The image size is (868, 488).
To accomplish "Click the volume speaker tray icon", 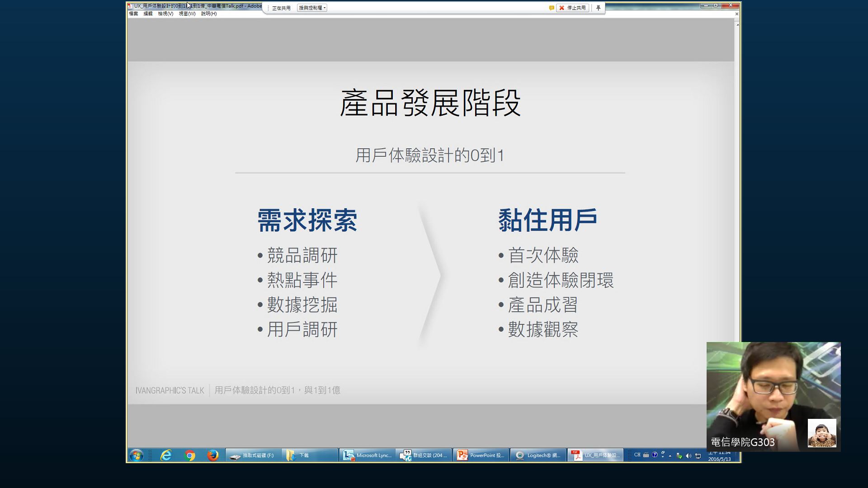I will [x=688, y=455].
